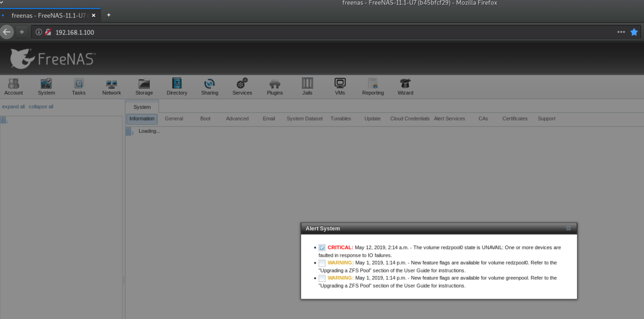644x319 pixels.
Task: Open the Account section icon
Action: [14, 87]
